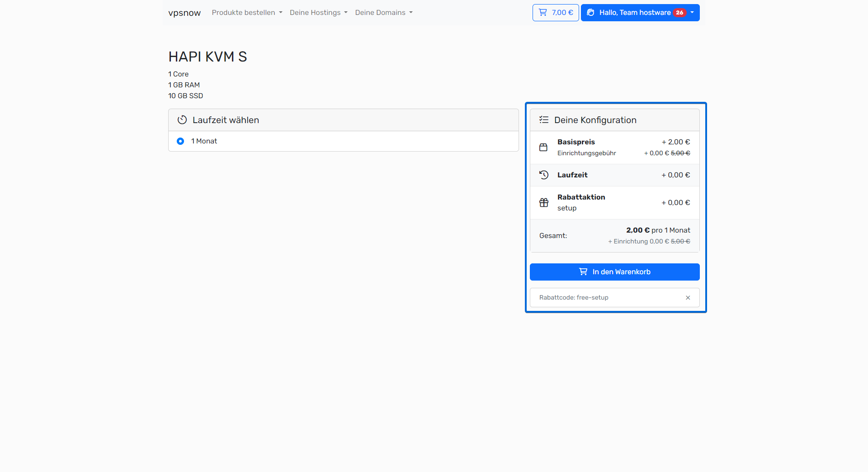Click the red 26 notification badge
The width and height of the screenshot is (868, 472).
679,13
